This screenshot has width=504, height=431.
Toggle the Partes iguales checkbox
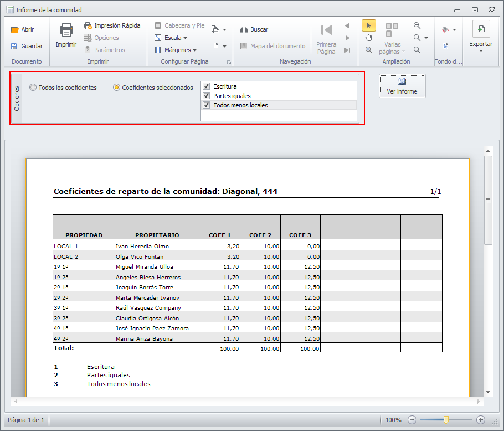[x=207, y=96]
